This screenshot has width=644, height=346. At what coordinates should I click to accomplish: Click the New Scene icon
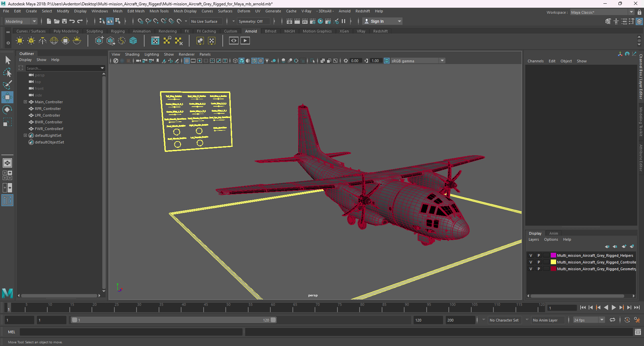pyautogui.click(x=49, y=21)
